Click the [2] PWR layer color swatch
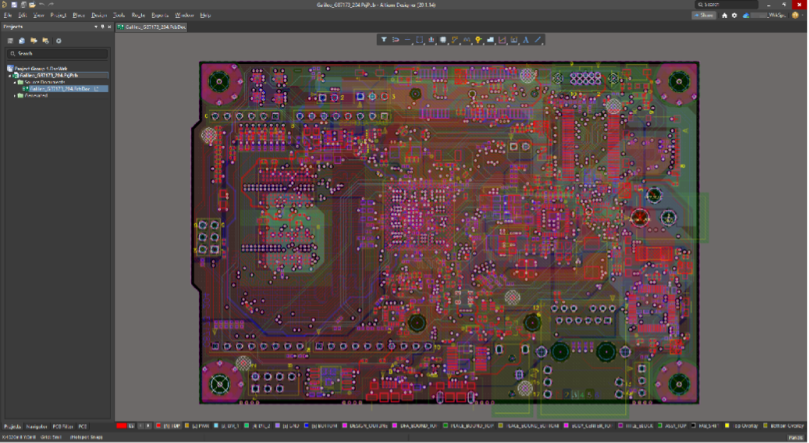The image size is (809, 443). click(x=187, y=426)
